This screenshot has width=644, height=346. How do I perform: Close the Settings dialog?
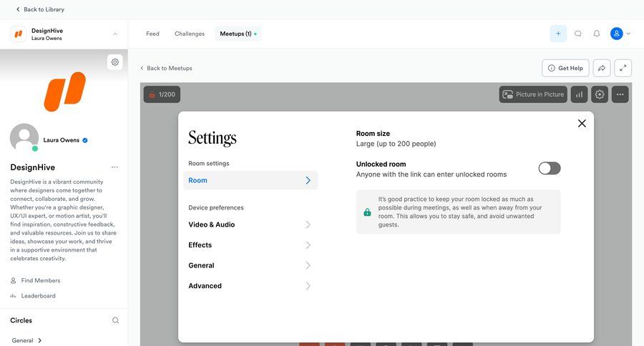[582, 123]
